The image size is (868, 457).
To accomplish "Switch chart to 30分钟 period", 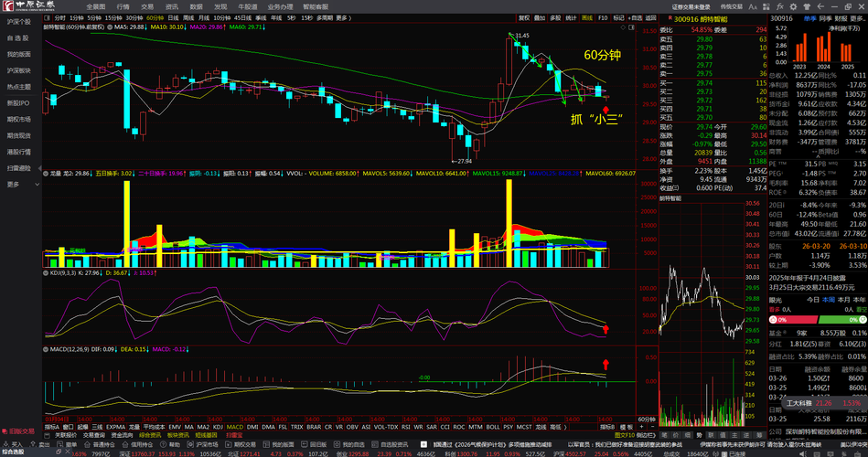I will (x=134, y=18).
